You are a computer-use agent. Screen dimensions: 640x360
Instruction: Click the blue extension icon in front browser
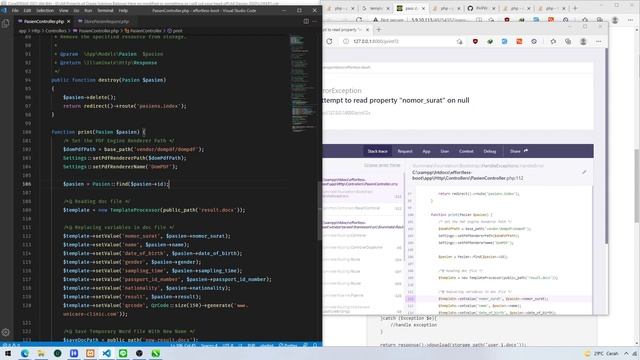(x=504, y=41)
